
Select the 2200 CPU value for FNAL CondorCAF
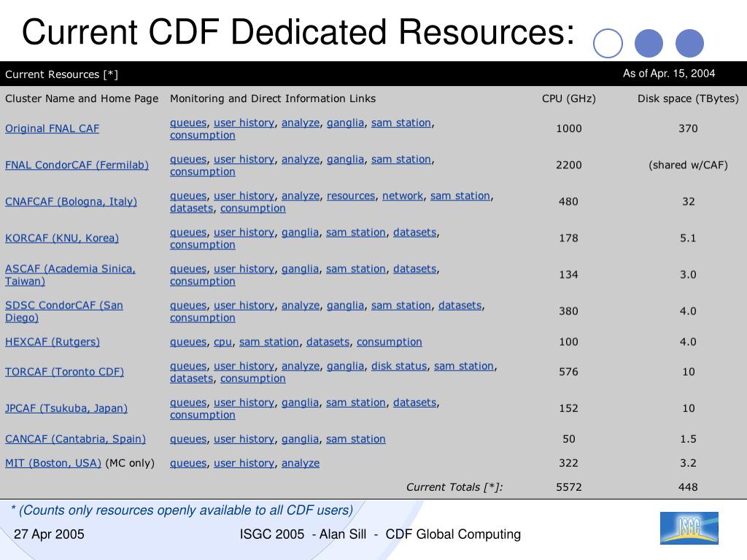coord(569,166)
